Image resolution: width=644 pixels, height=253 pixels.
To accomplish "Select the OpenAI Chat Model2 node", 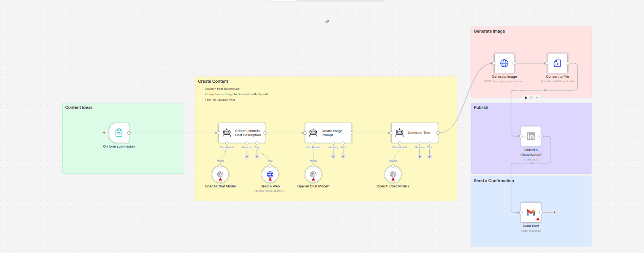I will click(393, 174).
